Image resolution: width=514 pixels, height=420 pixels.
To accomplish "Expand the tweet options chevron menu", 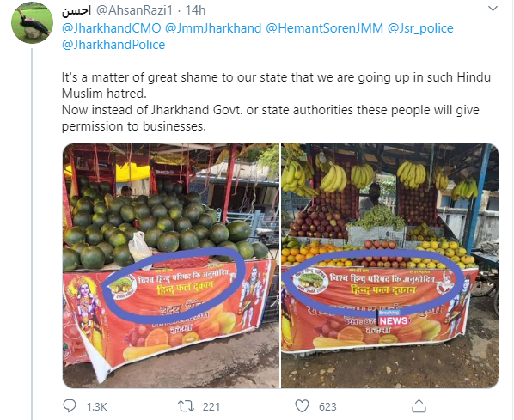I will [493, 9].
